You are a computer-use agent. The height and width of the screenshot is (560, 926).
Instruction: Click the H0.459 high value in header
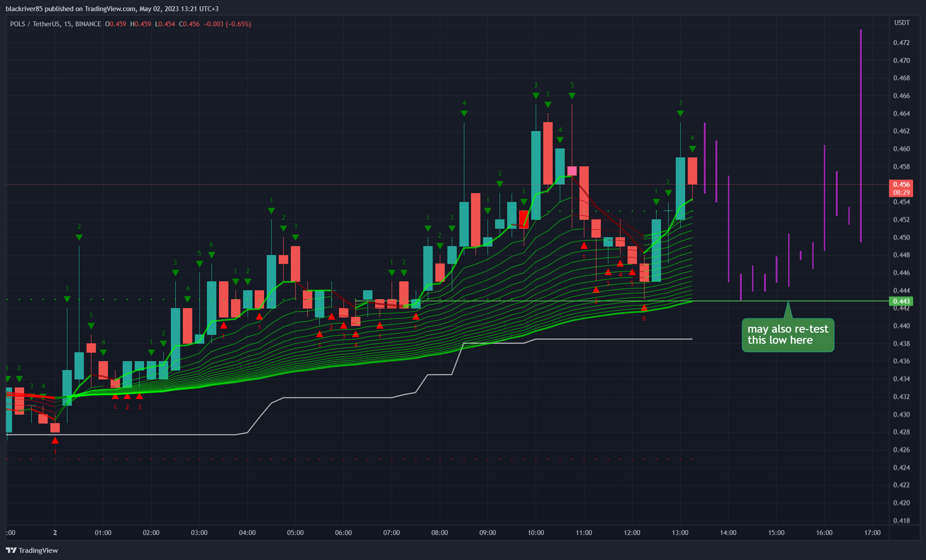point(141,24)
